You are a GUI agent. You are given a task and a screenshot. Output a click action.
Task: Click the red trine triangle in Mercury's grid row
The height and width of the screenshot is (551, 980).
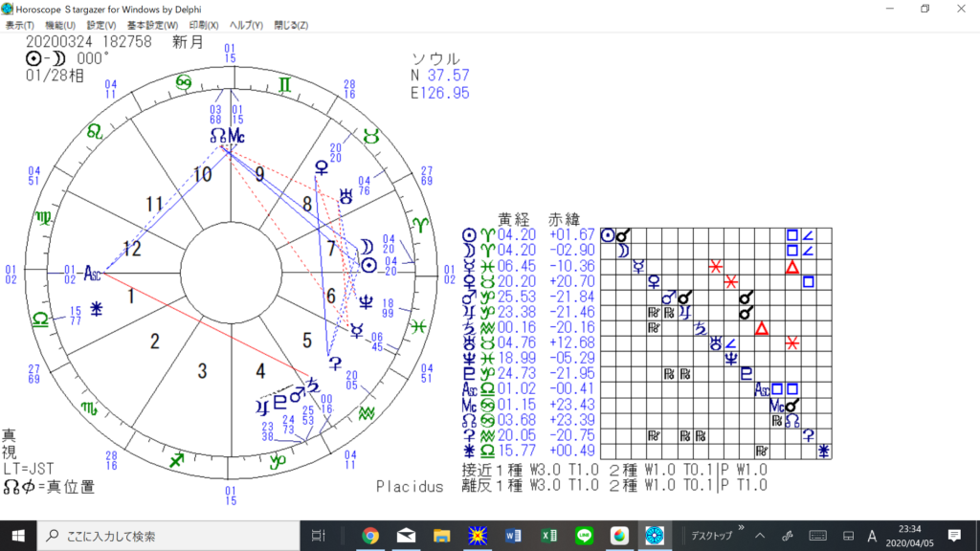[792, 267]
